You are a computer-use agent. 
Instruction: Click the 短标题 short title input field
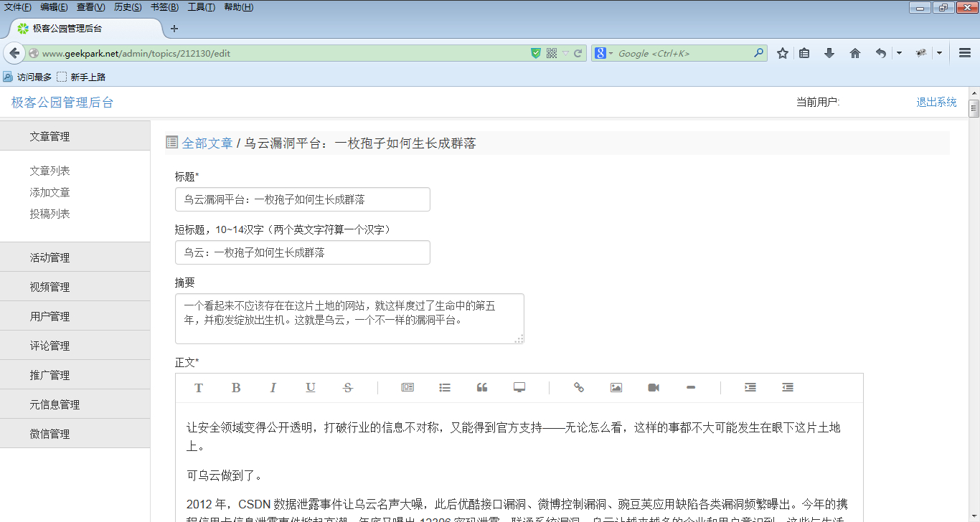pyautogui.click(x=303, y=252)
